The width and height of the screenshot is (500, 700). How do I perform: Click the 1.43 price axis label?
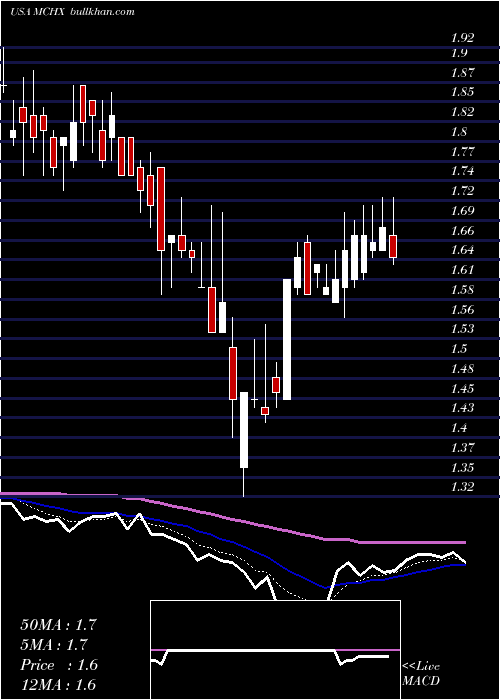pos(462,408)
